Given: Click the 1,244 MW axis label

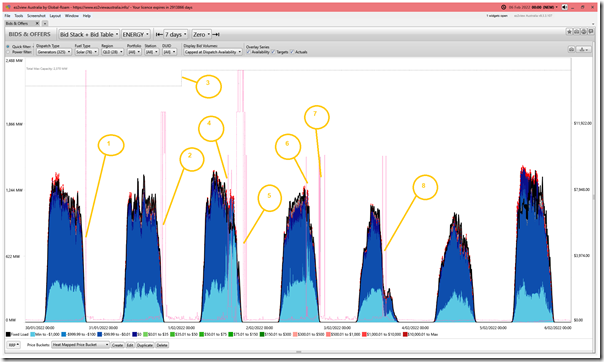Looking at the screenshot, I should 15,190.
